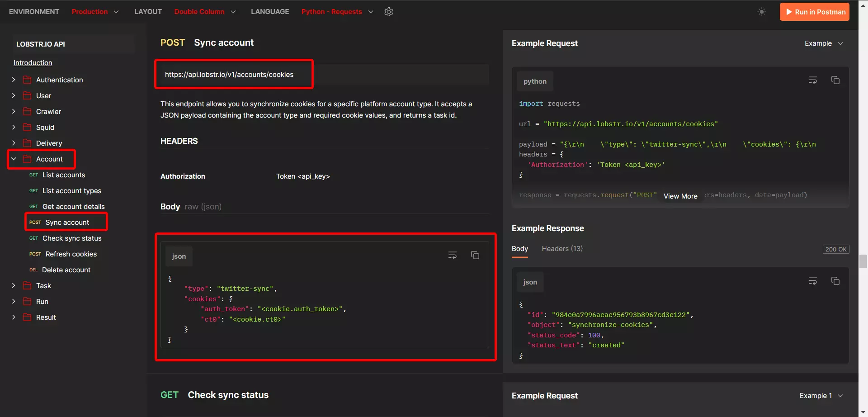Toggle line wrapping in the example response panel
The image size is (868, 417).
[812, 280]
